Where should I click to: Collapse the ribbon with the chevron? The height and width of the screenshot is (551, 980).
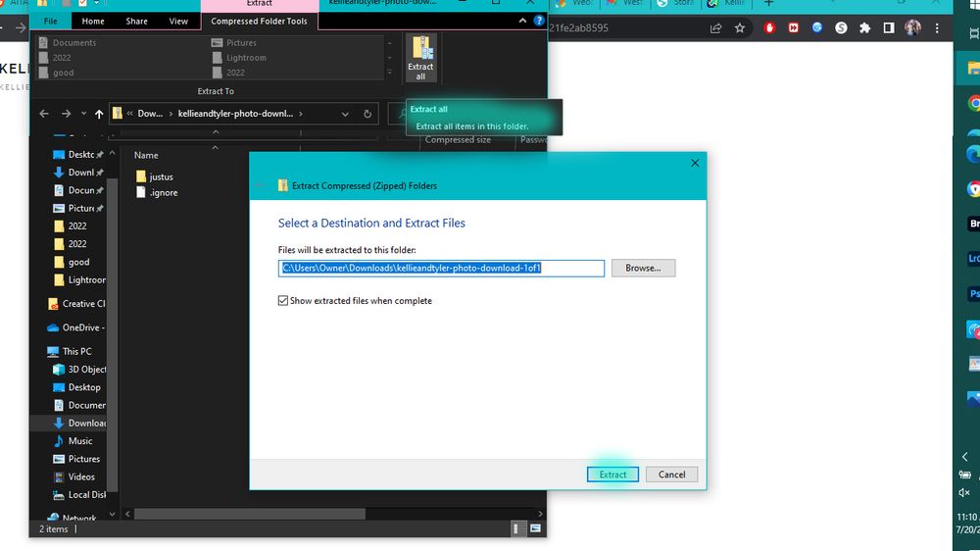coord(522,21)
